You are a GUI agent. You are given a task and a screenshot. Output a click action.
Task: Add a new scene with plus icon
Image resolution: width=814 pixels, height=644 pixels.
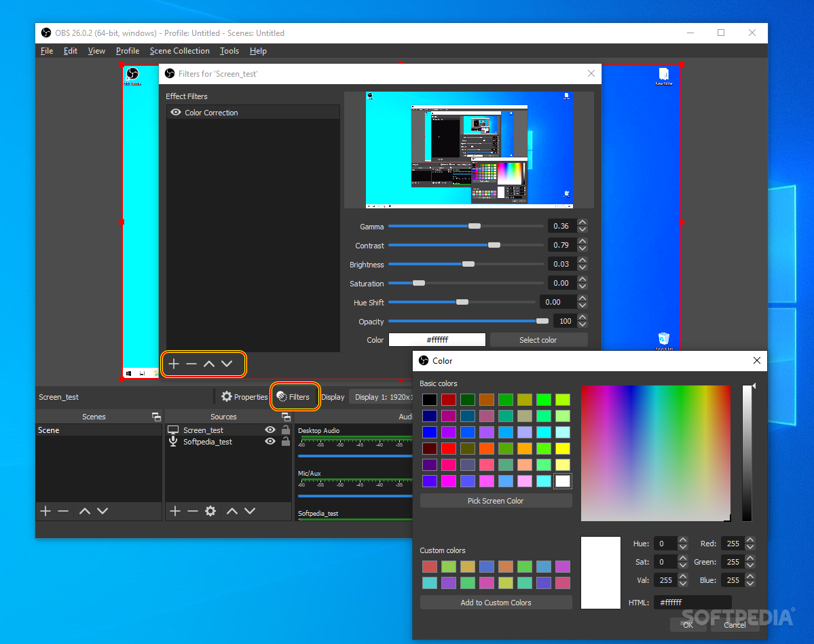[x=45, y=511]
